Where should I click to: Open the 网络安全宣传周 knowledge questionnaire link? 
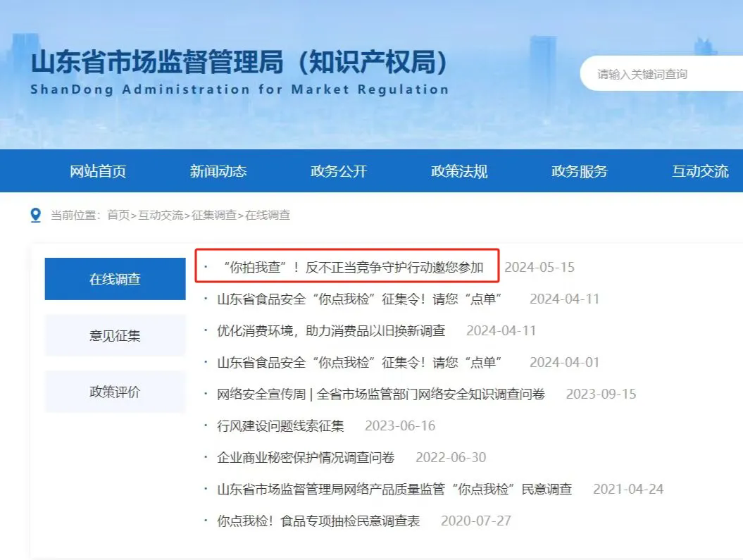[381, 394]
